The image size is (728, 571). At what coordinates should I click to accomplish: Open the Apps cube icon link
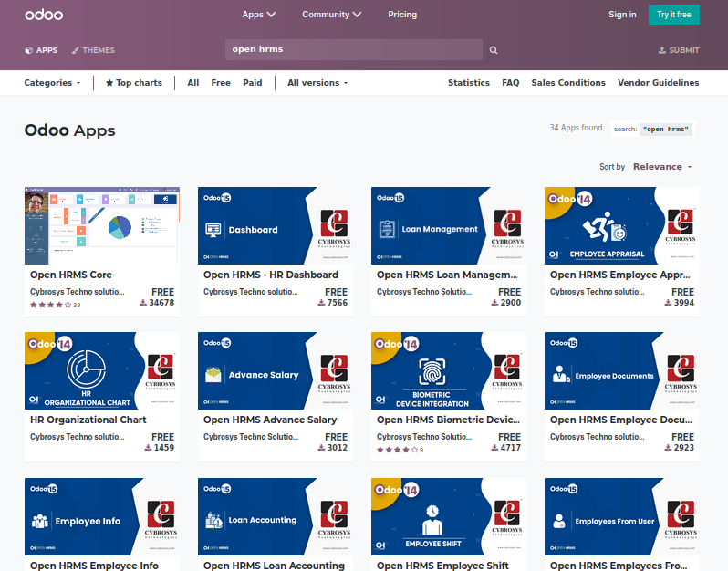click(x=41, y=50)
